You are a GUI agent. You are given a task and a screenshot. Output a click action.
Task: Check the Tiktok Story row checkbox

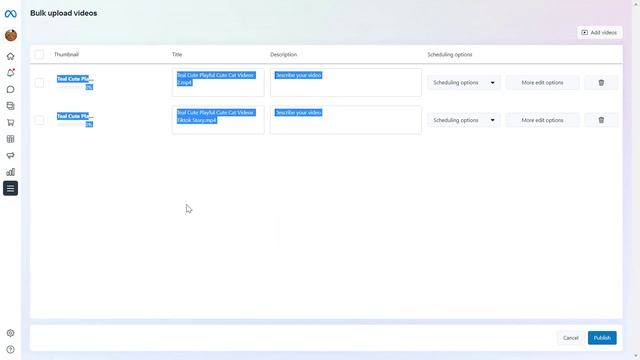pos(39,120)
